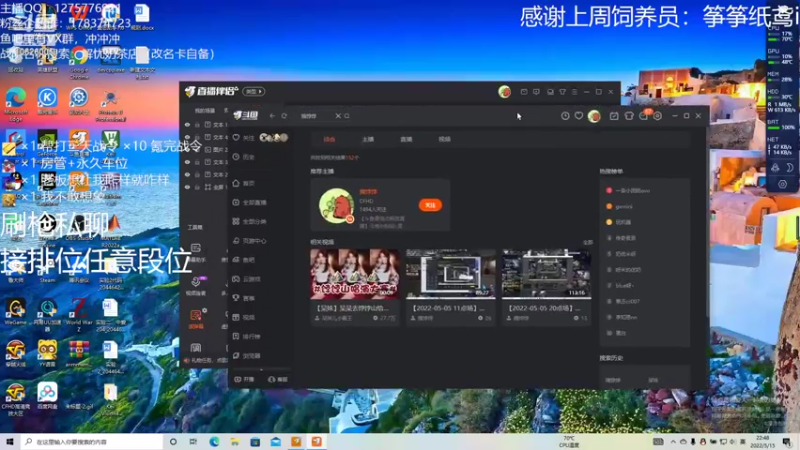Click 客服 at the sidebar bottom
Screen dimensions: 800x450
tap(278, 380)
